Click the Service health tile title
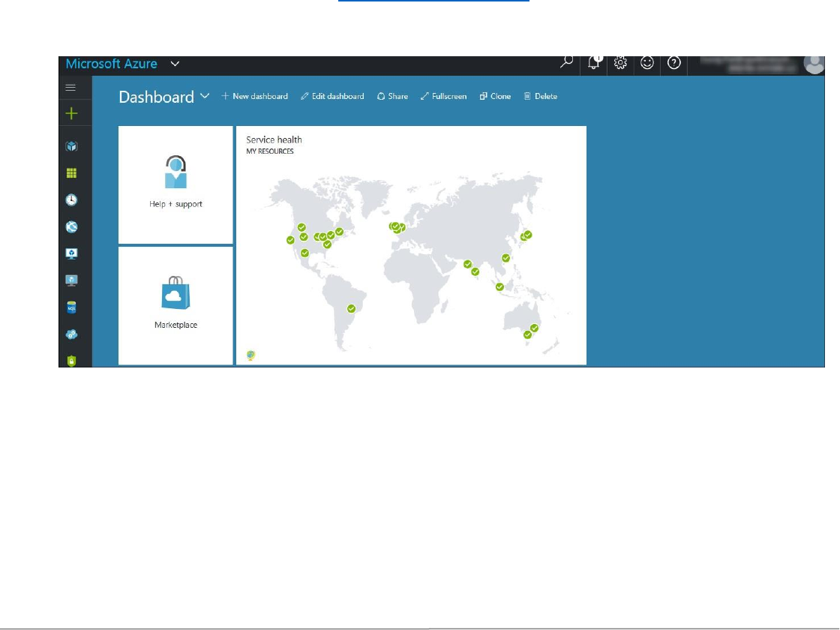This screenshot has height=630, width=840. (274, 139)
